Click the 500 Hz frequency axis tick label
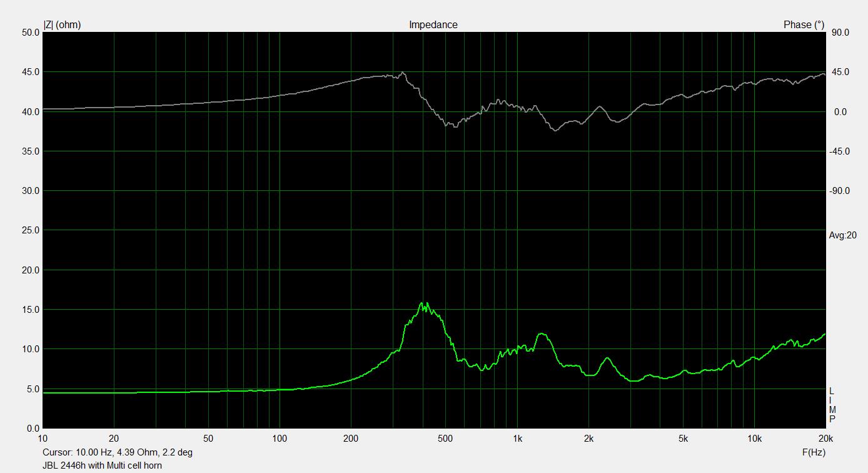868x473 pixels. 445,439
